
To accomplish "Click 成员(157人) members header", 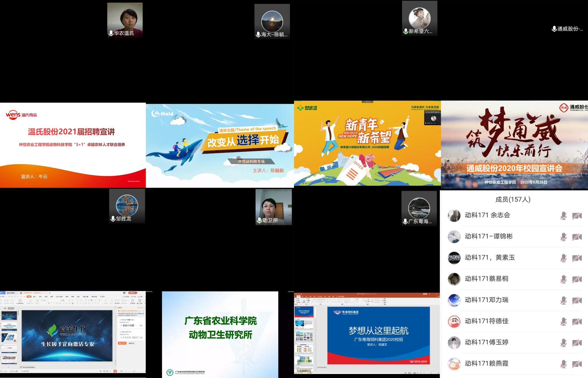I will [x=513, y=199].
